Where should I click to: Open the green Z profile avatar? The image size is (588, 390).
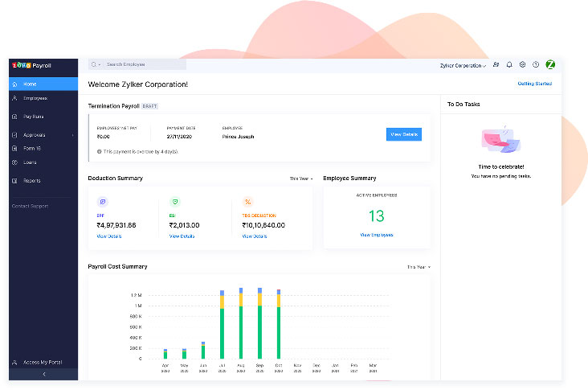550,64
